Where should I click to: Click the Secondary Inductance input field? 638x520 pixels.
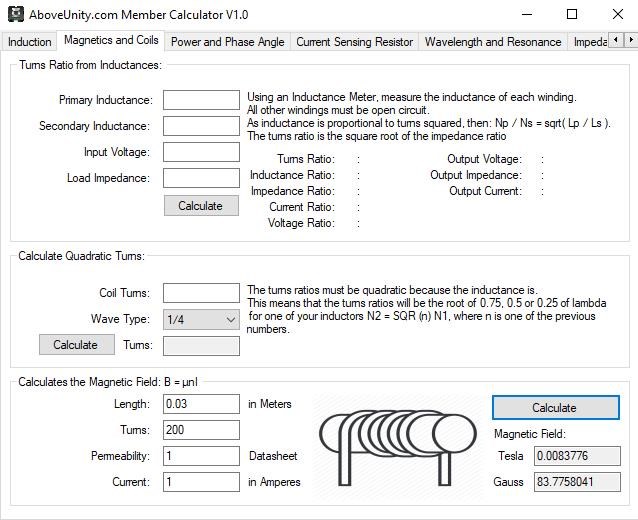[x=201, y=126]
